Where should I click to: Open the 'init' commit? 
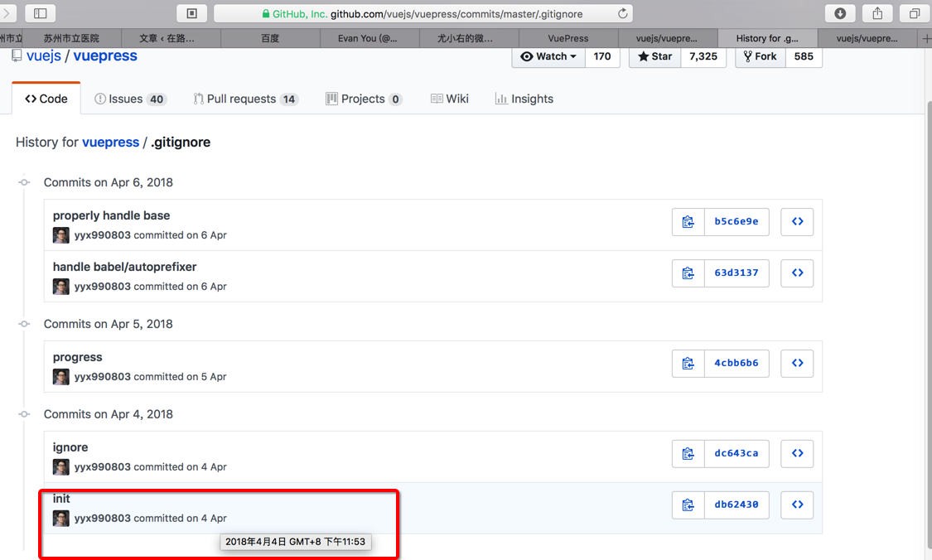[x=61, y=498]
